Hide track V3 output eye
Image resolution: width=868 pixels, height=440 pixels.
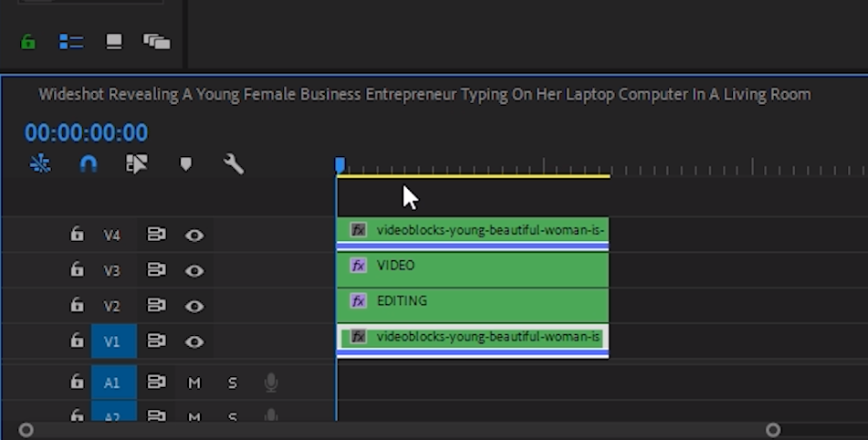(x=194, y=270)
